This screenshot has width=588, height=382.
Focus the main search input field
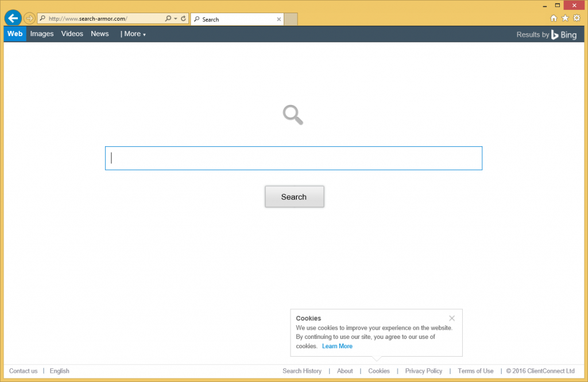click(293, 158)
